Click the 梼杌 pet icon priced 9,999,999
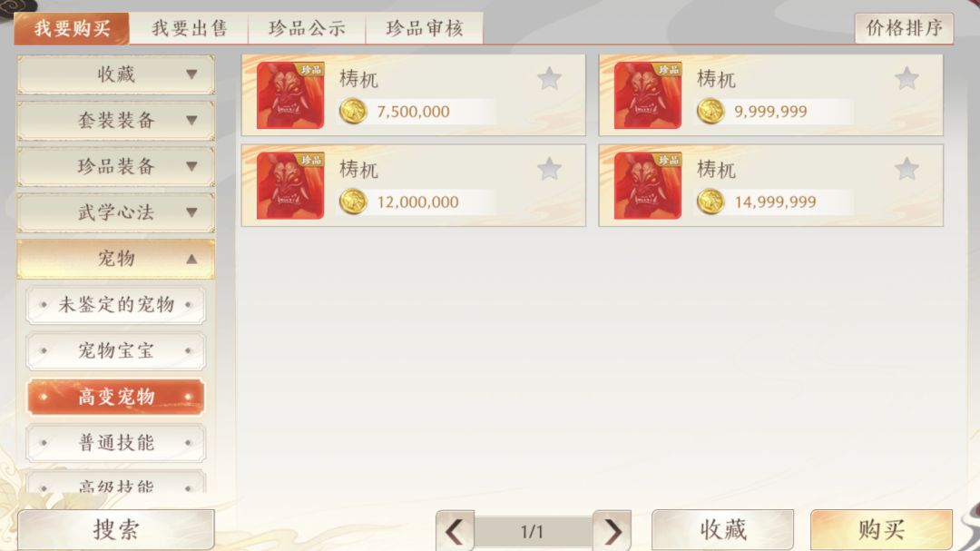The width and height of the screenshot is (980, 551). tap(648, 95)
